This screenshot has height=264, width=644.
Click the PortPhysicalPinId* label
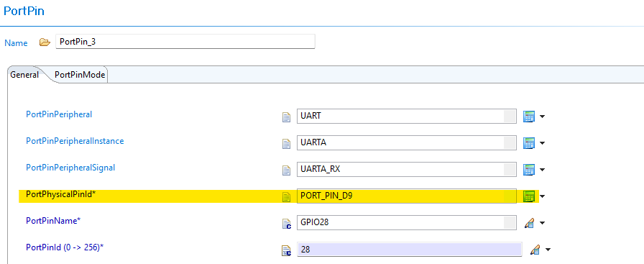point(61,194)
